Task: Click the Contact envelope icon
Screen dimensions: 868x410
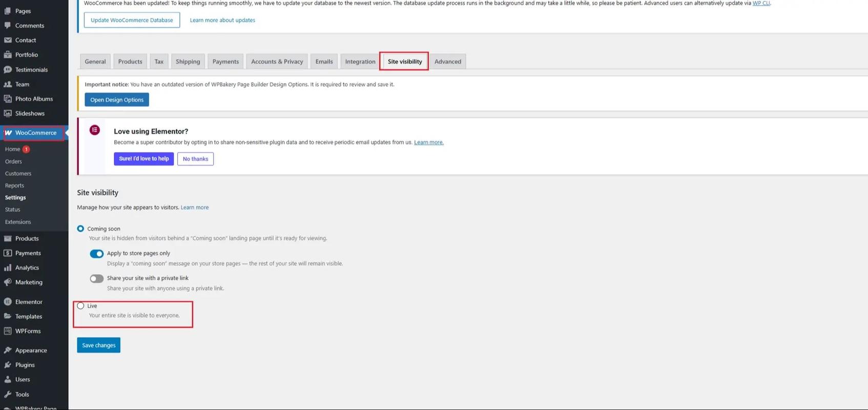Action: 8,40
